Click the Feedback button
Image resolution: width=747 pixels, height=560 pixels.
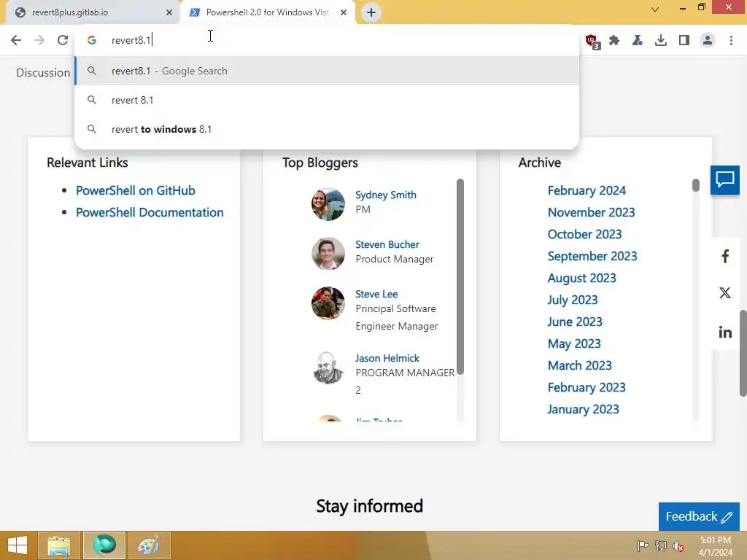[699, 516]
